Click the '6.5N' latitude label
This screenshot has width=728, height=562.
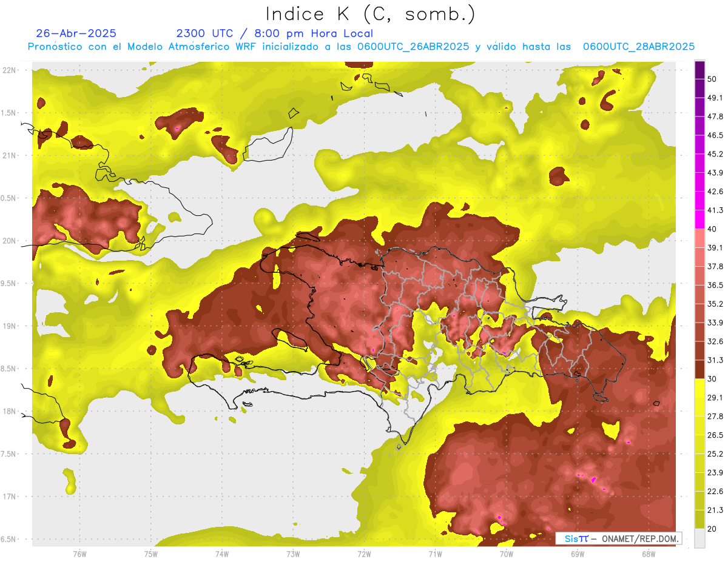(9, 539)
